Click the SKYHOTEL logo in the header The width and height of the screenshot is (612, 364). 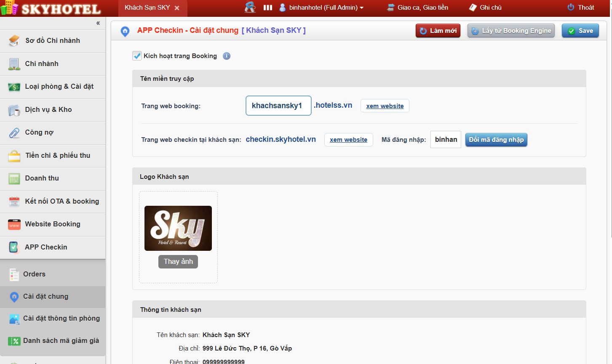(x=51, y=8)
